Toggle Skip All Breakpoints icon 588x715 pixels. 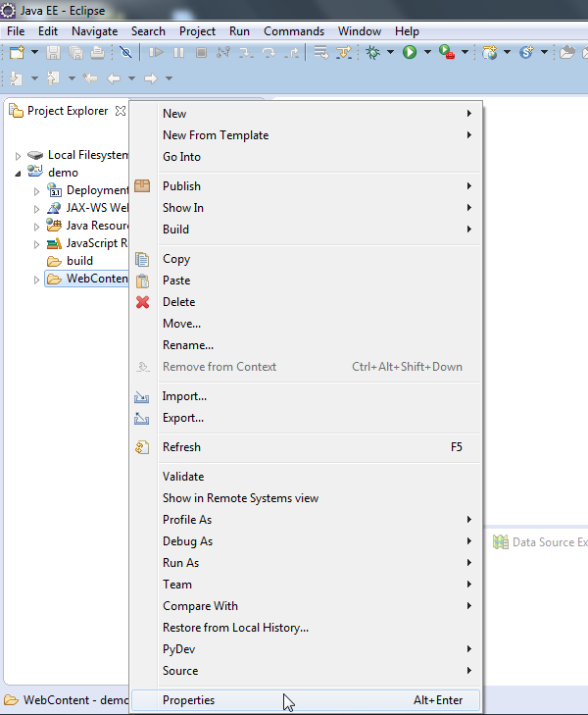pyautogui.click(x=125, y=52)
